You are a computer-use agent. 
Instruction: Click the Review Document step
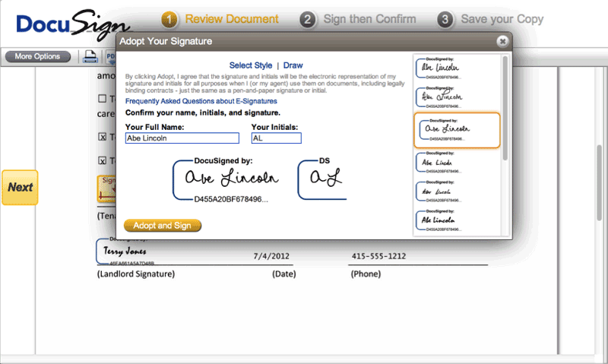coord(232,19)
